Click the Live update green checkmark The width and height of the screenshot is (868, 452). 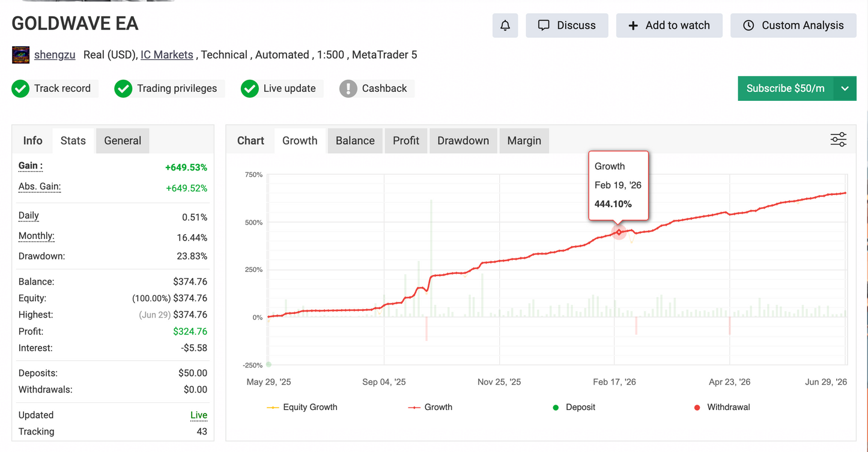point(249,89)
